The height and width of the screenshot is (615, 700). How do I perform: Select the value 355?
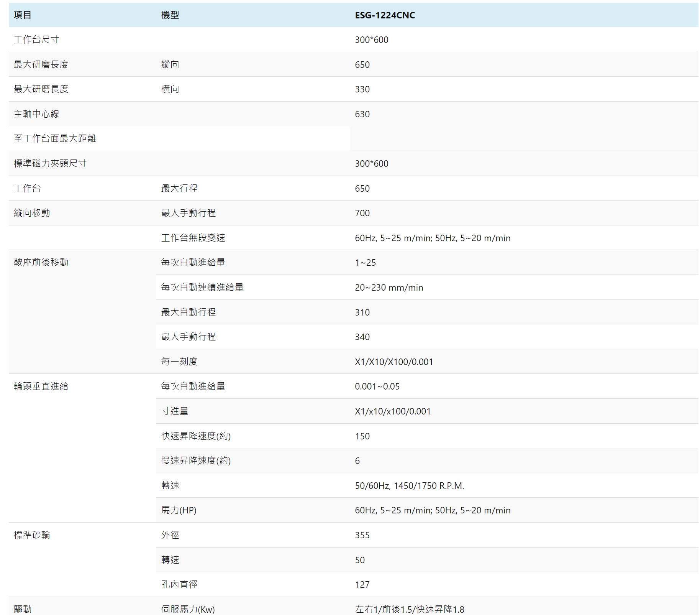[362, 535]
